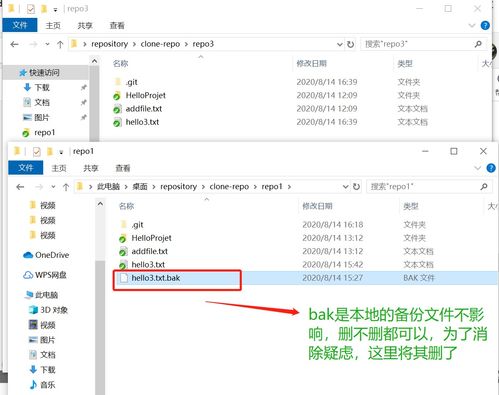
Task: Open the 文件 tab in repo1 window
Action: coord(26,168)
